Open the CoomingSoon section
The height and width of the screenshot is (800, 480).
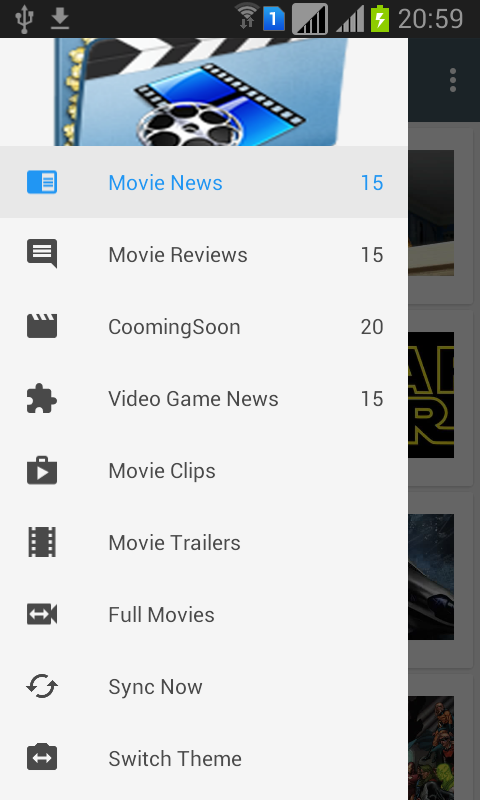pyautogui.click(x=204, y=326)
